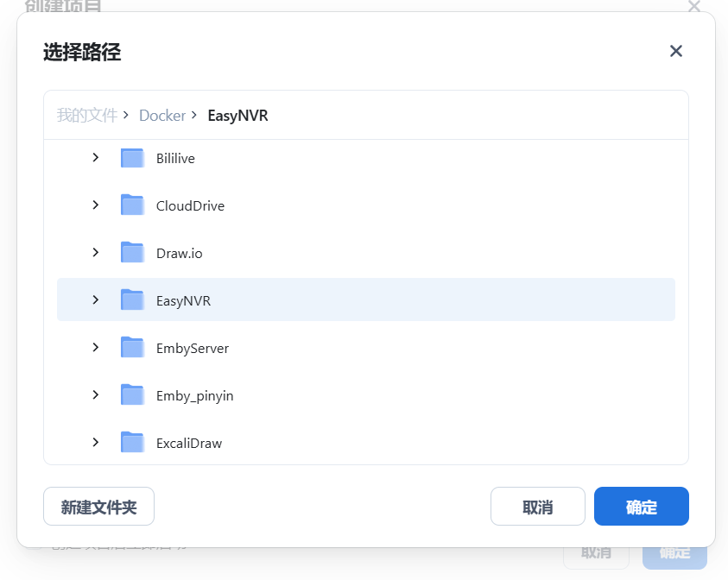Click 取消 to cancel path selection
Screen dimensions: 728x580
point(537,507)
